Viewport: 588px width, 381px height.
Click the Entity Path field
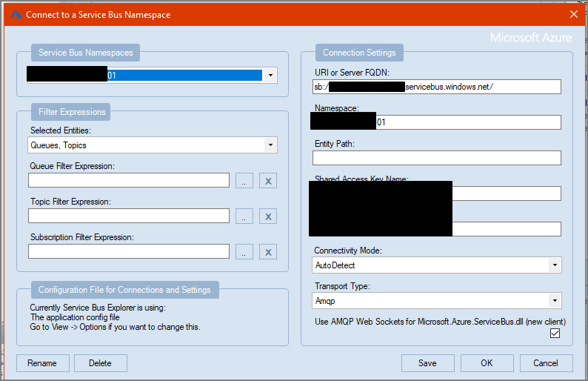click(x=437, y=158)
